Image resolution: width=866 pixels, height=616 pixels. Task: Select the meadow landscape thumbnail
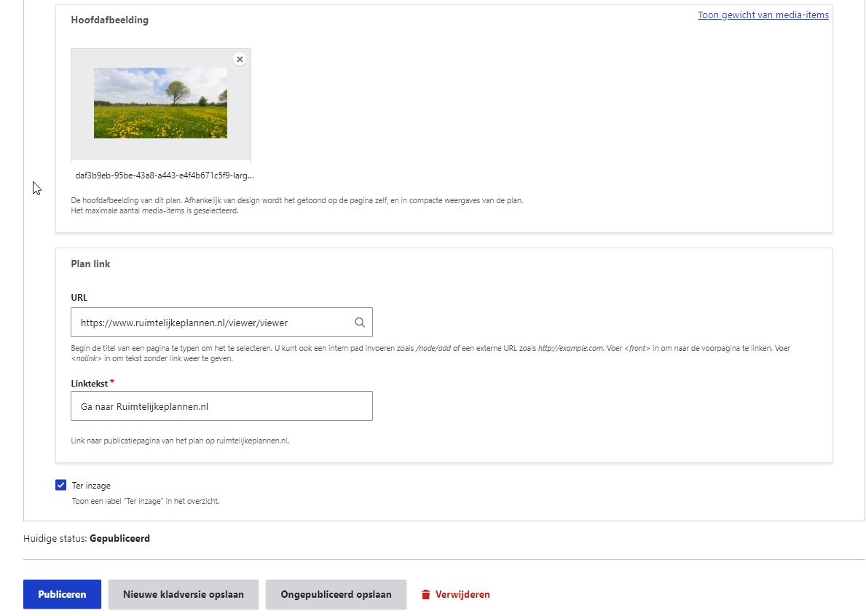160,103
